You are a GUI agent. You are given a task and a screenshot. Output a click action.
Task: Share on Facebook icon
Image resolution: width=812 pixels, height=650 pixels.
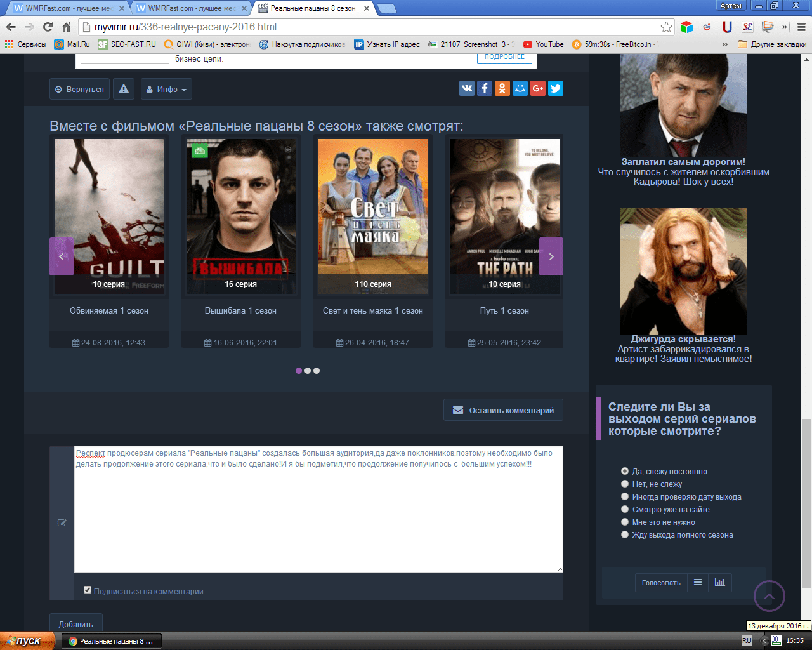tap(485, 88)
